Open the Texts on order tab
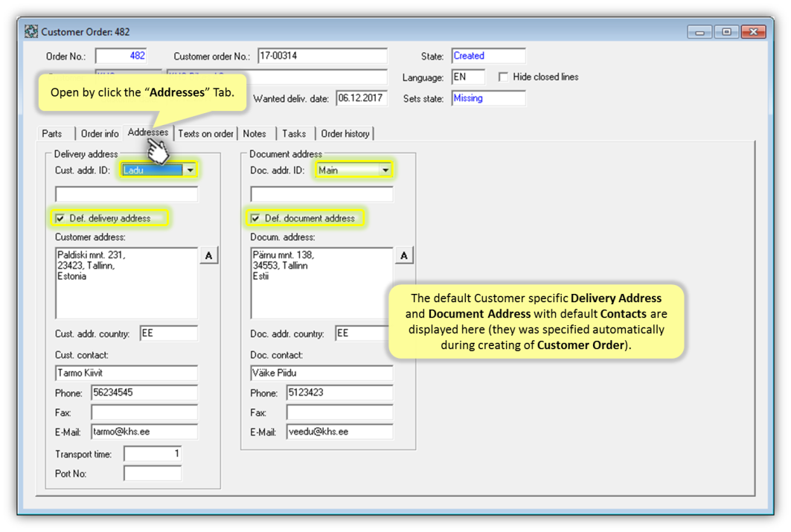The image size is (791, 532). (x=205, y=134)
